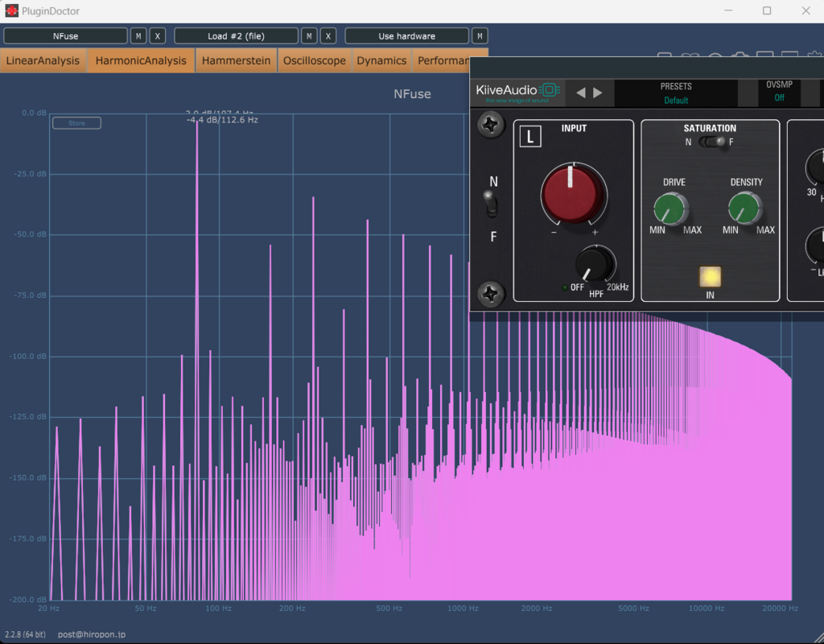The width and height of the screenshot is (824, 644).
Task: Click X button beside Load #2 (file)
Action: tap(328, 35)
